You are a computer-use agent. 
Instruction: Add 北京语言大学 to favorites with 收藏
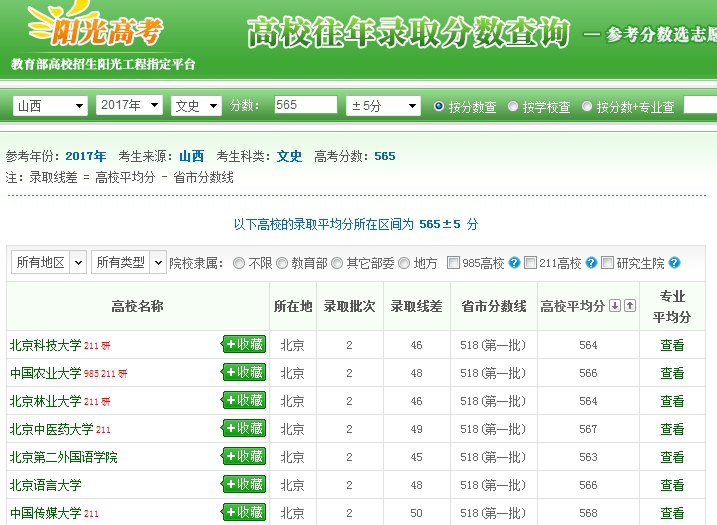244,485
